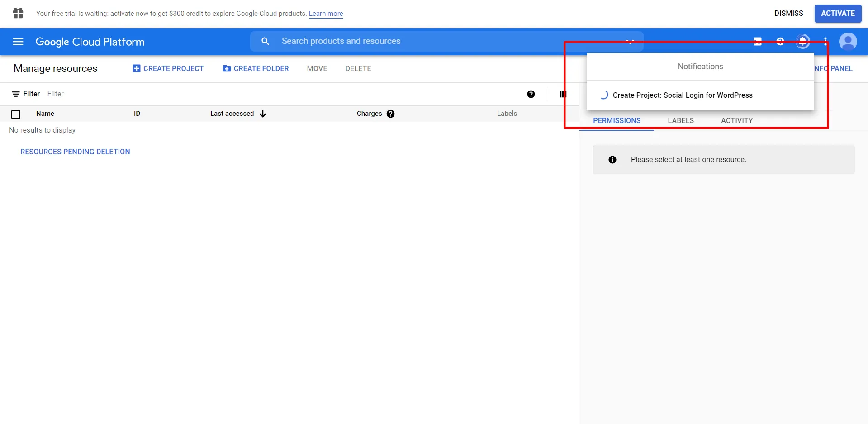
Task: Click the ID column header
Action: pyautogui.click(x=137, y=114)
